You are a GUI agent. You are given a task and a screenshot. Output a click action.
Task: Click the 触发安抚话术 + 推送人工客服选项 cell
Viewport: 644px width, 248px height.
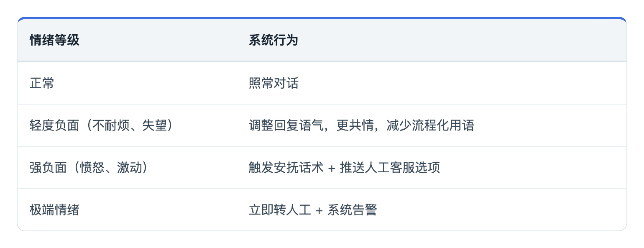pos(344,168)
